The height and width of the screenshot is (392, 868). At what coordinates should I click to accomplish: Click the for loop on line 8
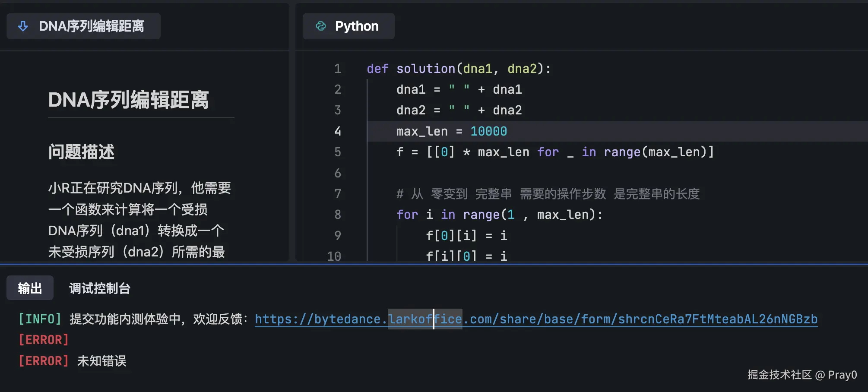pos(499,214)
